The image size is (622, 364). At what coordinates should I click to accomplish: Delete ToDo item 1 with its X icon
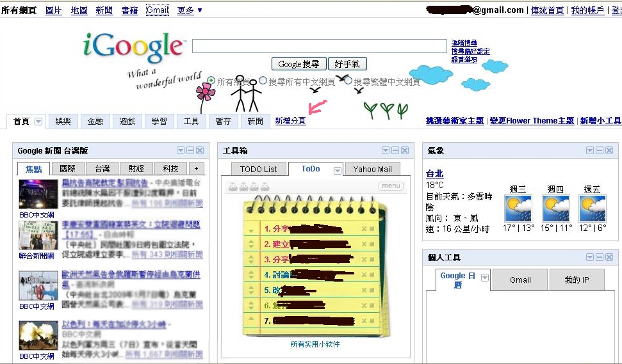[364, 229]
